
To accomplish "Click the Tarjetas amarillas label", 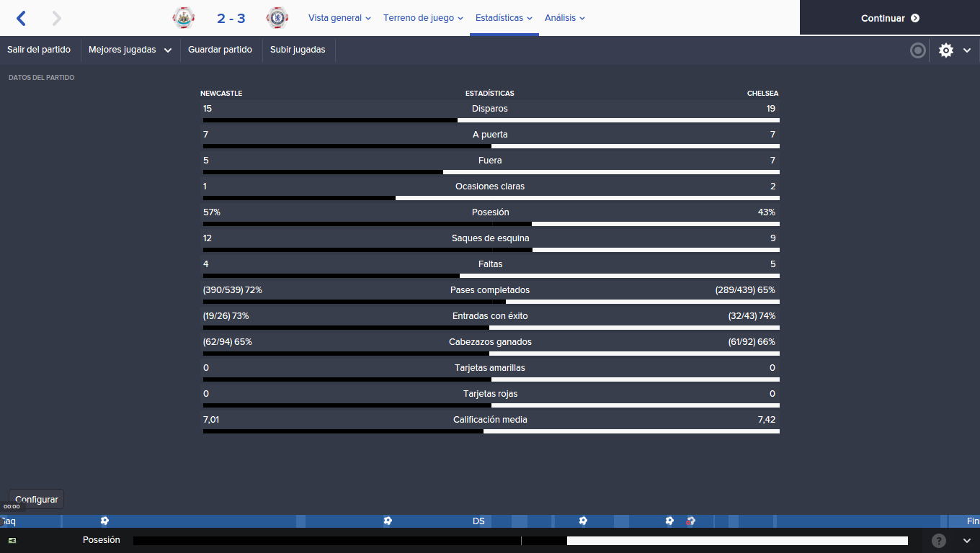I will pos(490,368).
